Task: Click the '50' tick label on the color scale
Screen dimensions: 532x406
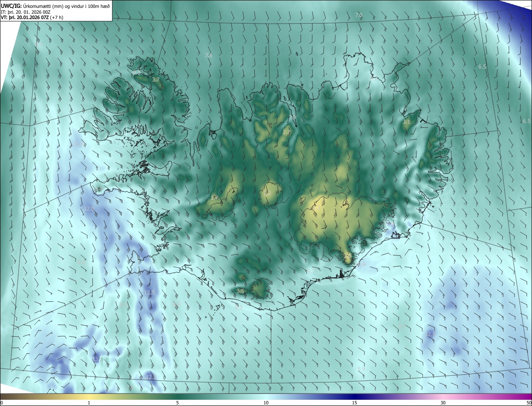Action: pyautogui.click(x=529, y=403)
